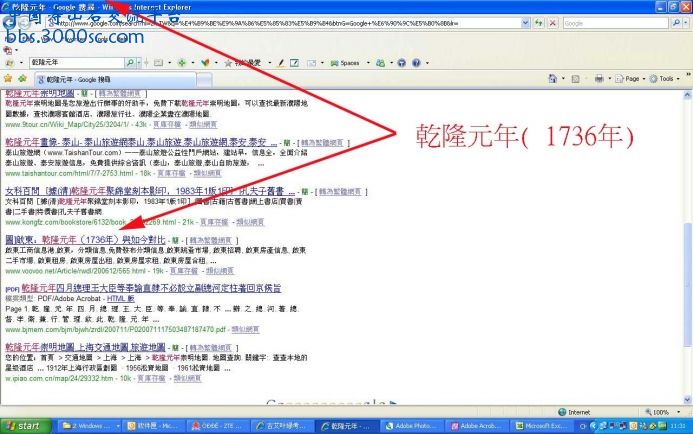Screen dimensions: 693x434
Task: Open the Page menu dropdown
Action: [x=630, y=79]
